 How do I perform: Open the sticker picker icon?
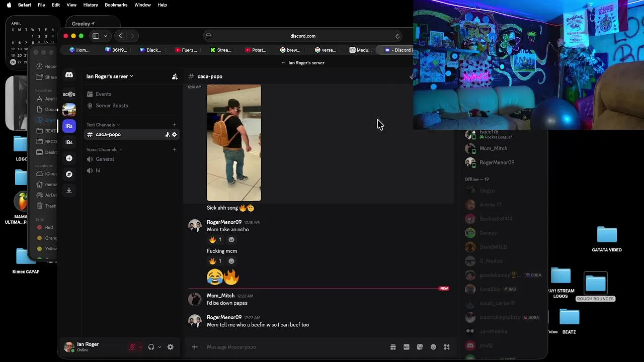(x=420, y=347)
